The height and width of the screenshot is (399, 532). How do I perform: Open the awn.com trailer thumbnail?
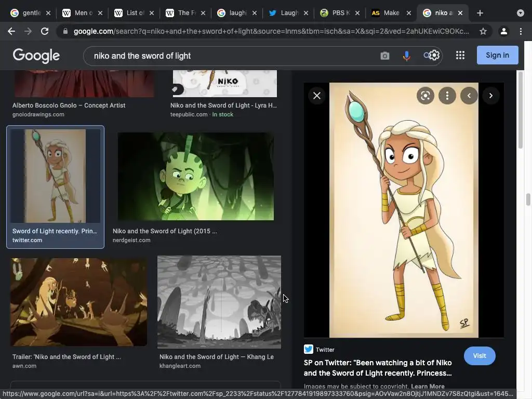point(79,302)
